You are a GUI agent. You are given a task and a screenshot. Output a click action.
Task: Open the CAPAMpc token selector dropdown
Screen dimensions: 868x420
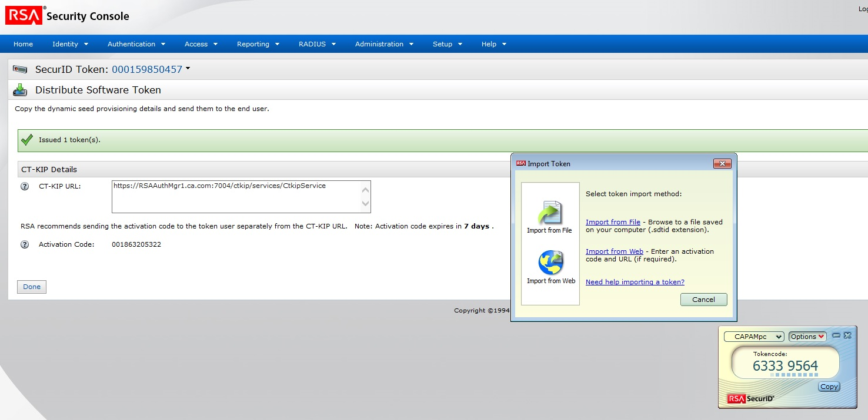coord(754,337)
